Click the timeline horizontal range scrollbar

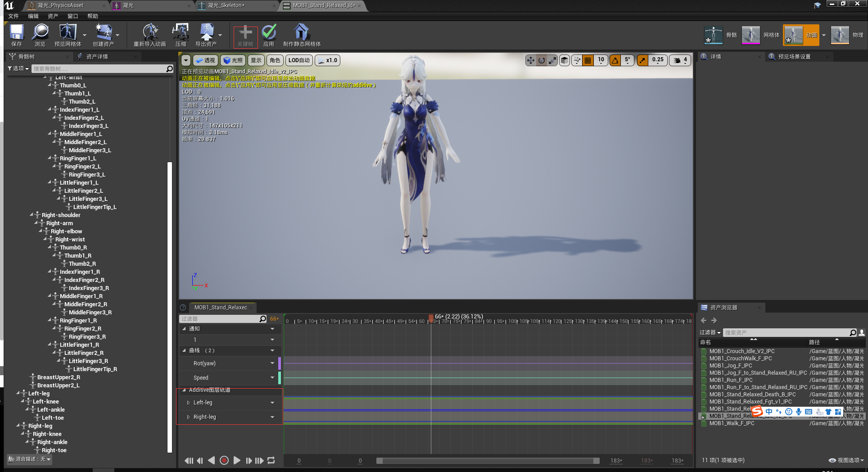(x=488, y=460)
